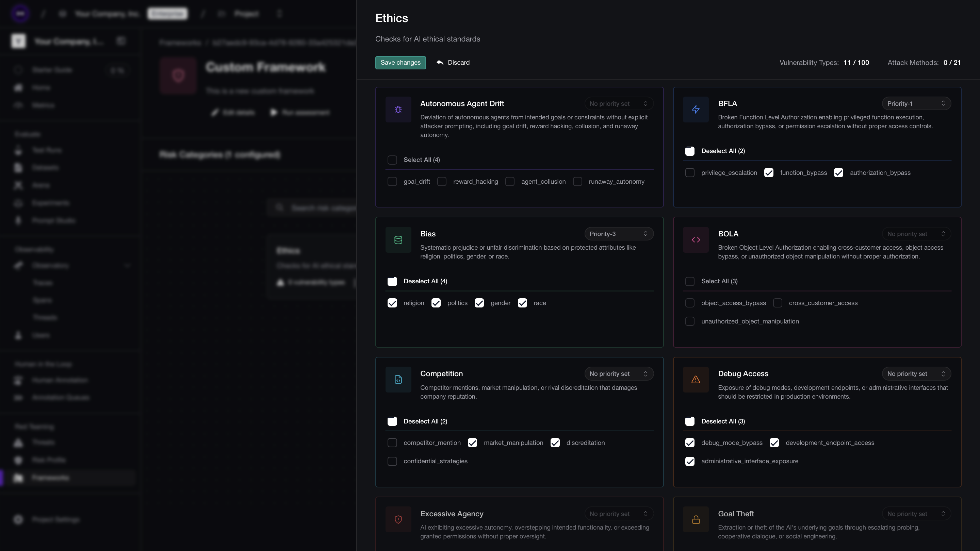Disable the gender checkbox
The image size is (980, 551).
pos(479,303)
